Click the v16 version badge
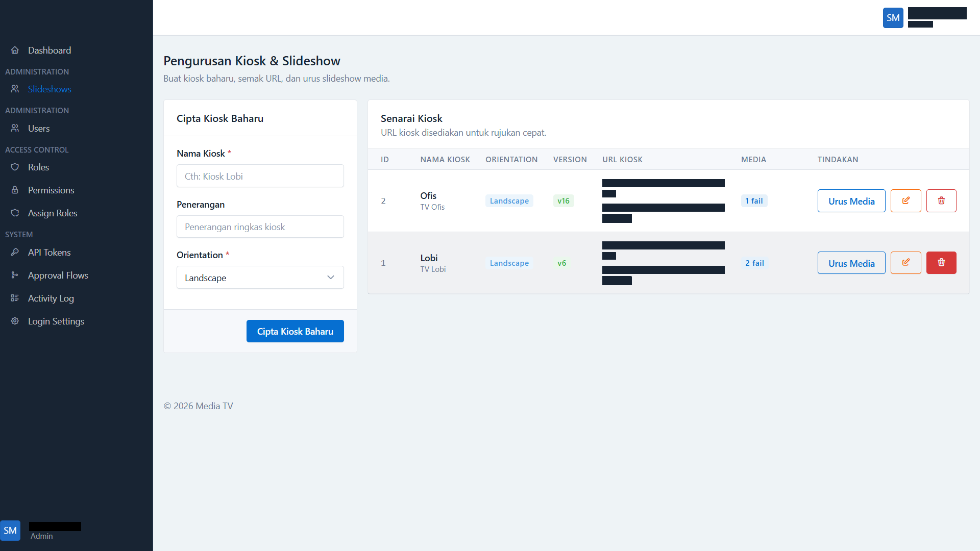The image size is (980, 551). [563, 201]
